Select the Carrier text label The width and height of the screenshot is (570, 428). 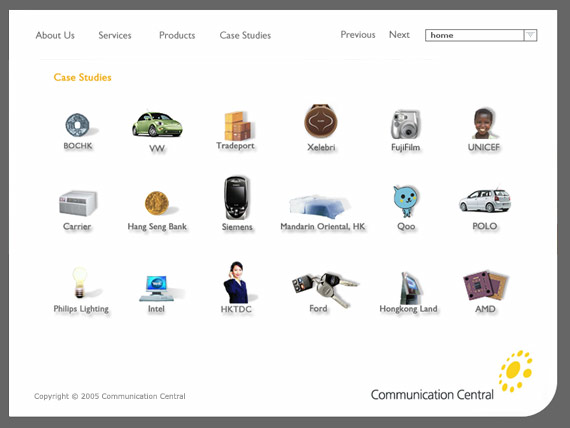pyautogui.click(x=77, y=227)
